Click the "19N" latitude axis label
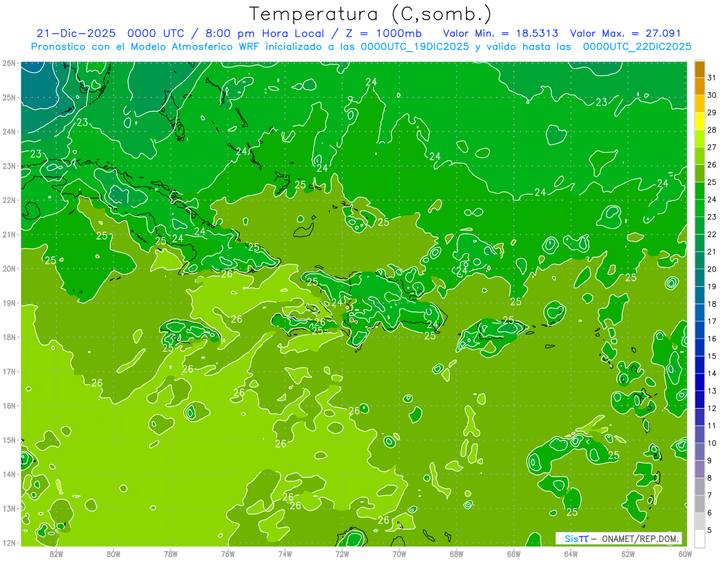This screenshot has height=562, width=728. pyautogui.click(x=8, y=303)
